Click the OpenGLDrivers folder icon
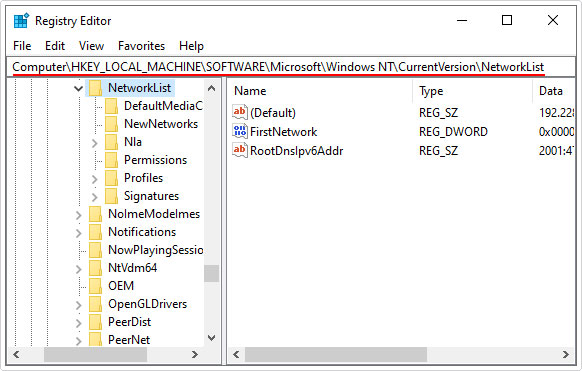The image size is (582, 371). click(95, 304)
